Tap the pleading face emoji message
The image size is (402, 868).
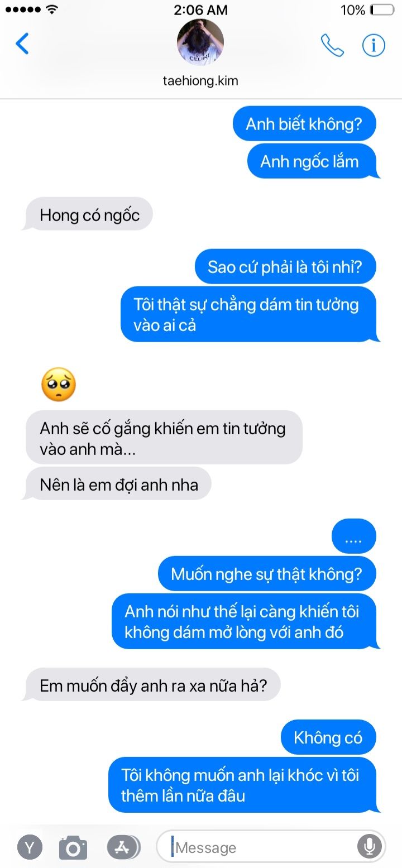click(x=59, y=385)
